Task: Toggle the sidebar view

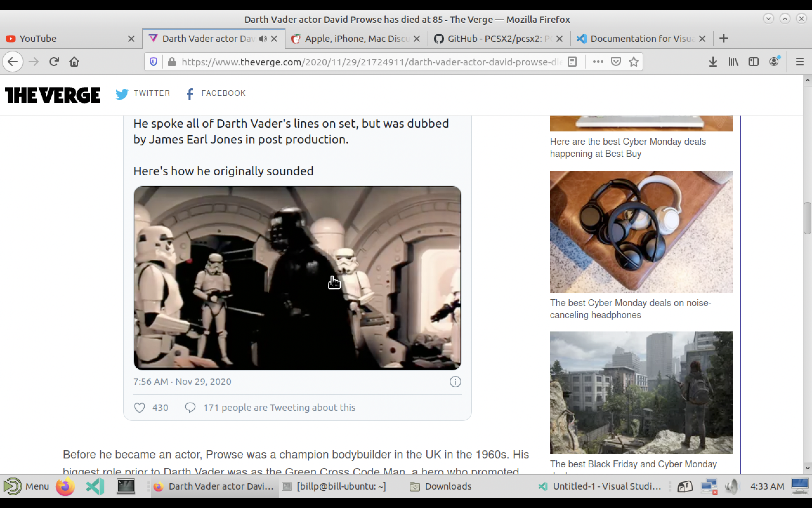Action: coord(754,62)
